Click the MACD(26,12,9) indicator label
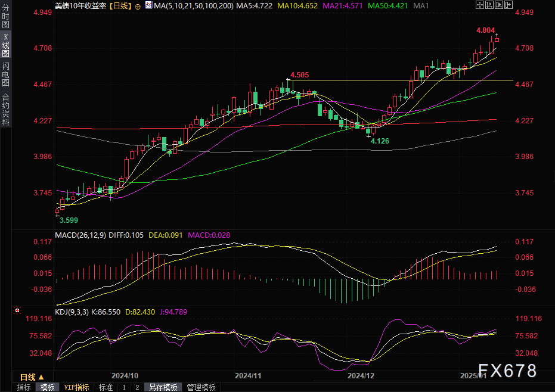The height and width of the screenshot is (392, 555). tap(80, 235)
